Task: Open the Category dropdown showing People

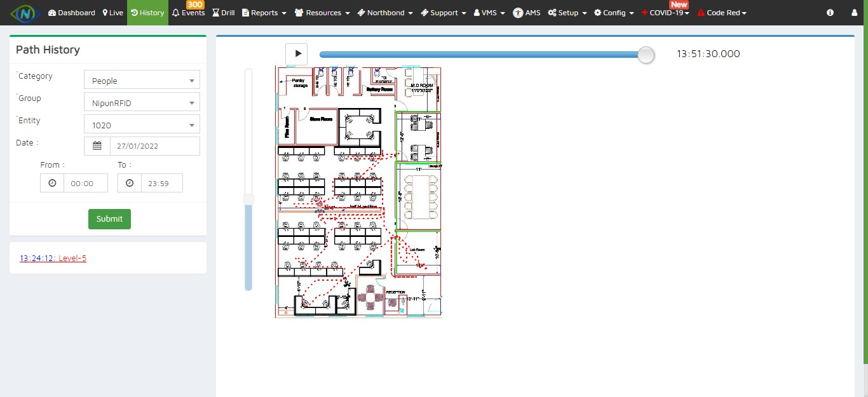Action: [x=142, y=79]
